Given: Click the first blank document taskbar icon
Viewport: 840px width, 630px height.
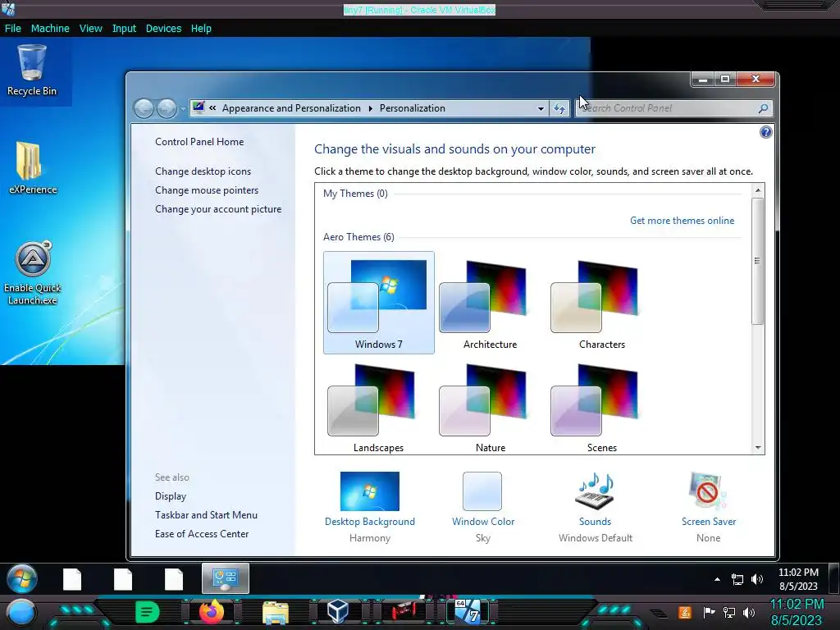Looking at the screenshot, I should [x=72, y=579].
